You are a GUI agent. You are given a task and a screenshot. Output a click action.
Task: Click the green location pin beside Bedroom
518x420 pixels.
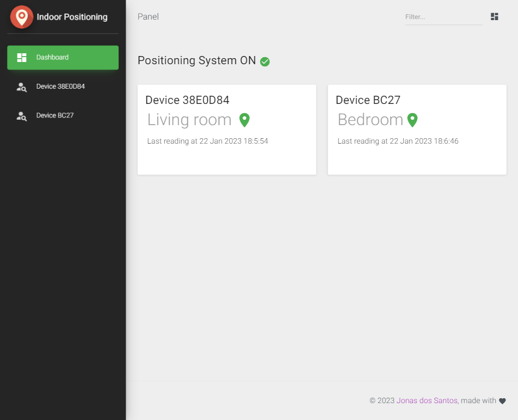(x=412, y=120)
